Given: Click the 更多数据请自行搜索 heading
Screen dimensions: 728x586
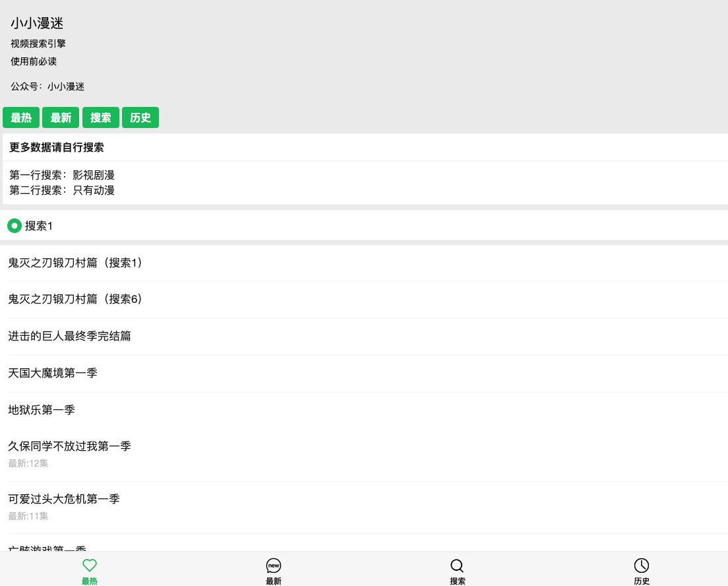Looking at the screenshot, I should pyautogui.click(x=57, y=147).
